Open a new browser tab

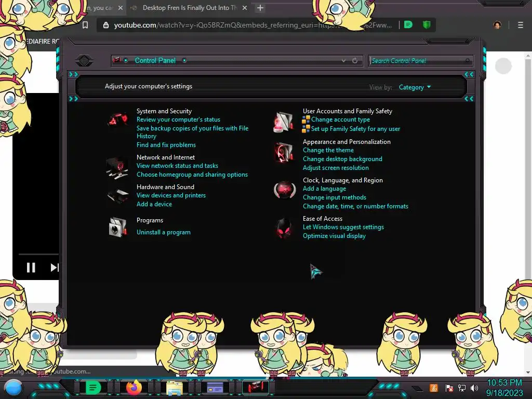tap(260, 7)
